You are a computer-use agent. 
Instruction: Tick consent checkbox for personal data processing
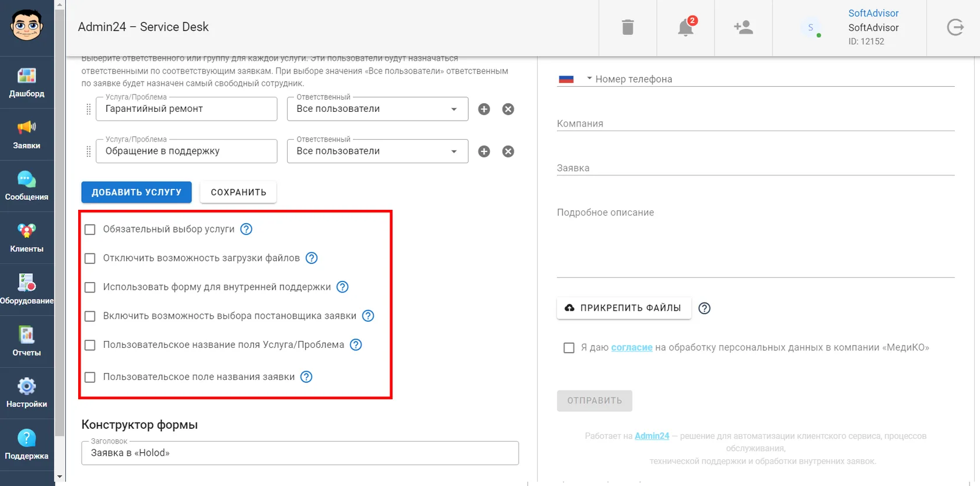(x=569, y=348)
